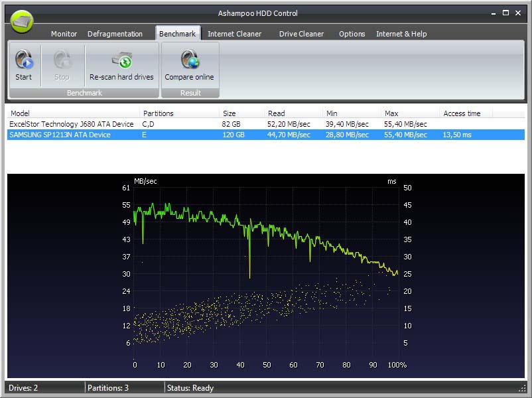This screenshot has height=398, width=532.
Task: Select the Benchmark tab
Action: coord(178,34)
